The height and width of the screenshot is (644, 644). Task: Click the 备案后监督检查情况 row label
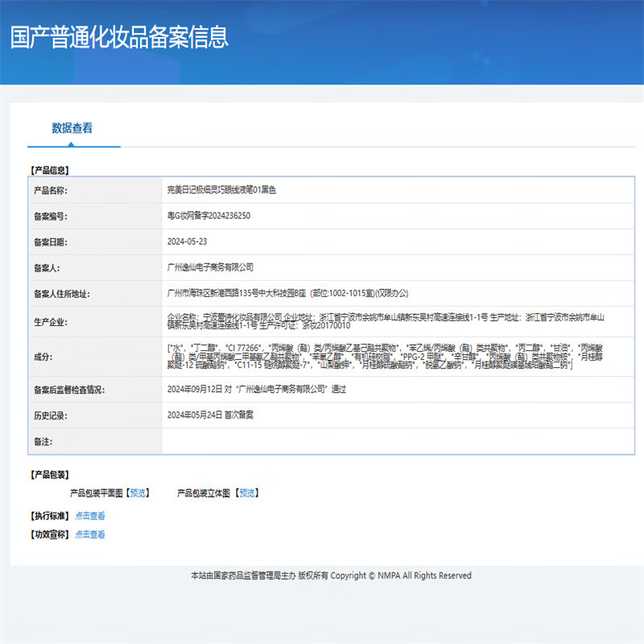pyautogui.click(x=80, y=390)
